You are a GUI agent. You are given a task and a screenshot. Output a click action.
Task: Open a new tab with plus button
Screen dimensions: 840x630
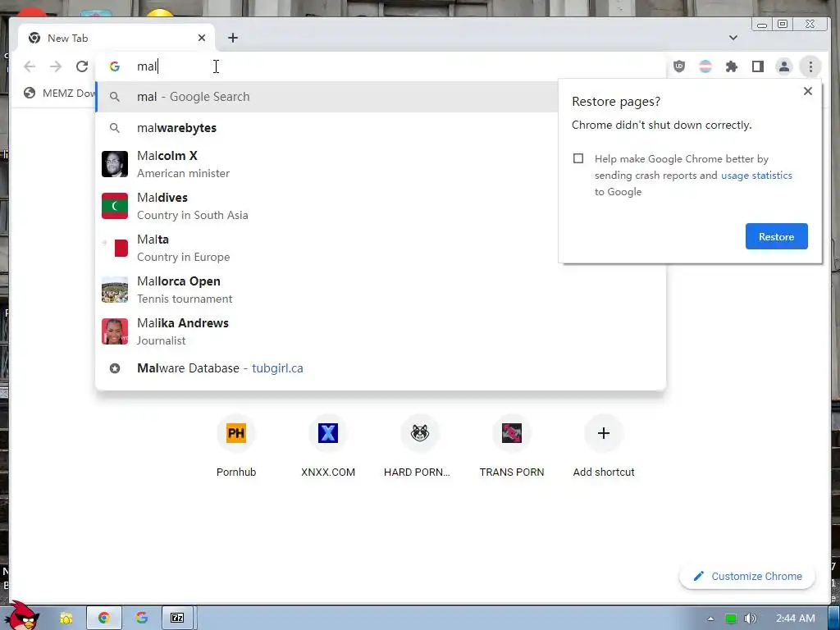(232, 38)
